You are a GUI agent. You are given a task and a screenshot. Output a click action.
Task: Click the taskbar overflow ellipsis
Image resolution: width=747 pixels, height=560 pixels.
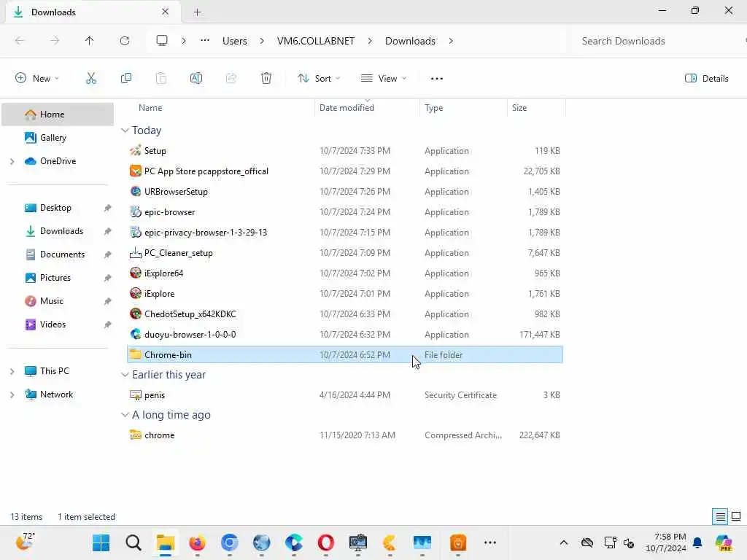pos(489,542)
